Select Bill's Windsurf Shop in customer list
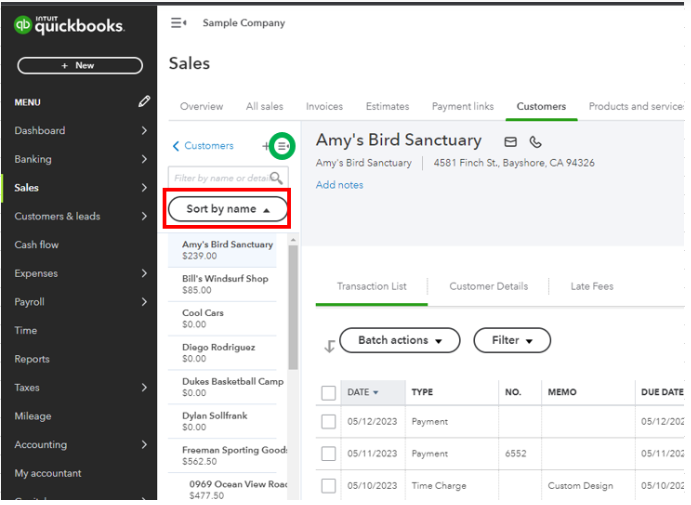 pyautogui.click(x=225, y=284)
